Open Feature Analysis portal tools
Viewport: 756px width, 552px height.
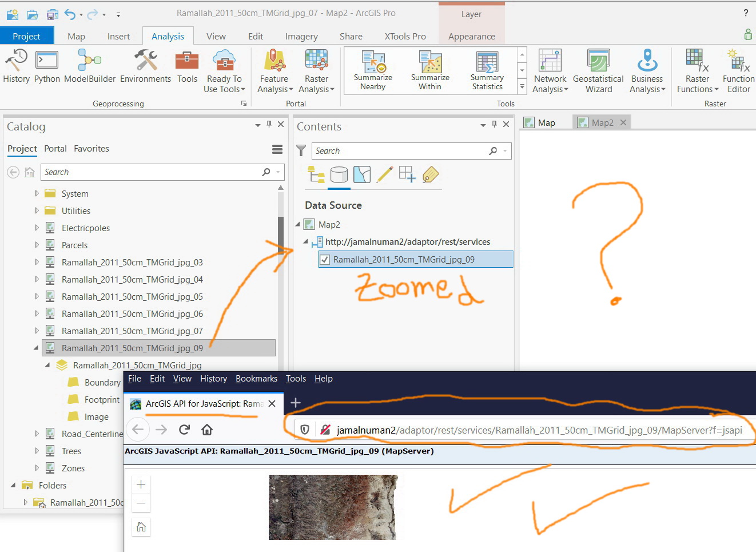[274, 72]
